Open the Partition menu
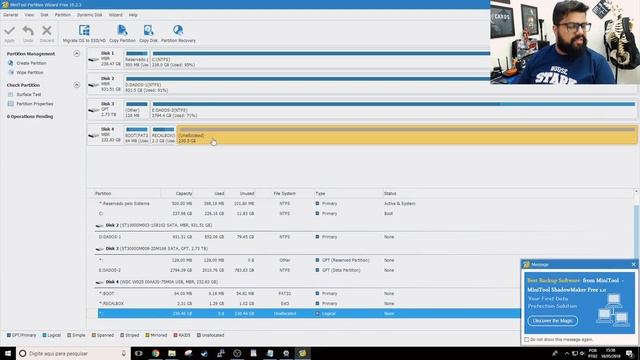This screenshot has height=360, width=640. [x=62, y=15]
